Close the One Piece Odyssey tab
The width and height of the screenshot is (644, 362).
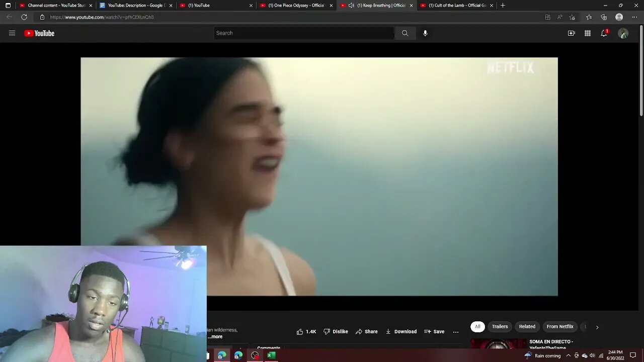[x=331, y=6]
